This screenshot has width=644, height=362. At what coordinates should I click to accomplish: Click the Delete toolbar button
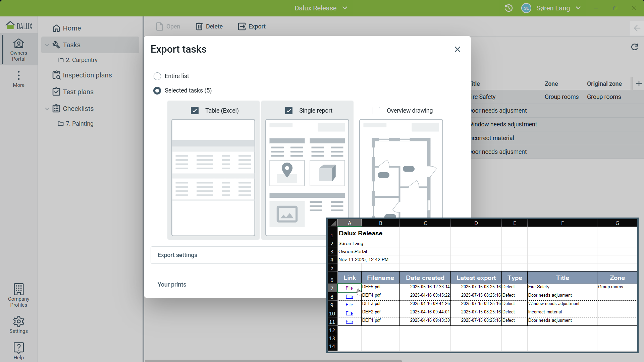click(x=209, y=26)
